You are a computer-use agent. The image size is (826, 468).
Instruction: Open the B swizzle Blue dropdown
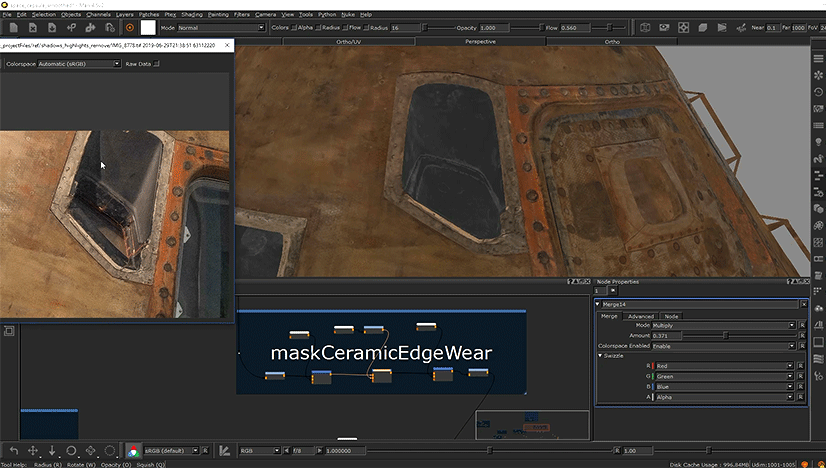(724, 386)
